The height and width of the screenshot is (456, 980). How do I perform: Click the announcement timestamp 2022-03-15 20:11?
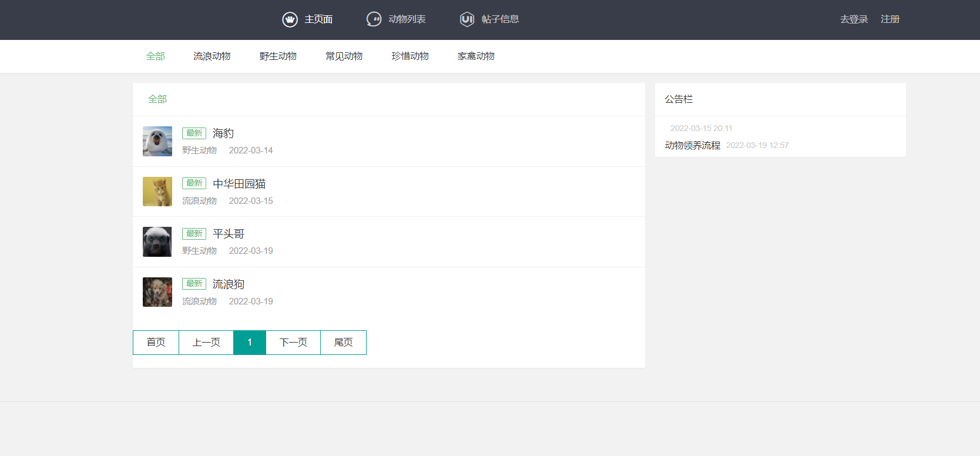pyautogui.click(x=702, y=128)
